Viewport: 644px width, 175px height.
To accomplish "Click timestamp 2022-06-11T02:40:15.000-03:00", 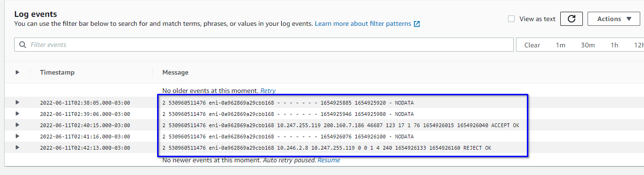I will pyautogui.click(x=85, y=125).
